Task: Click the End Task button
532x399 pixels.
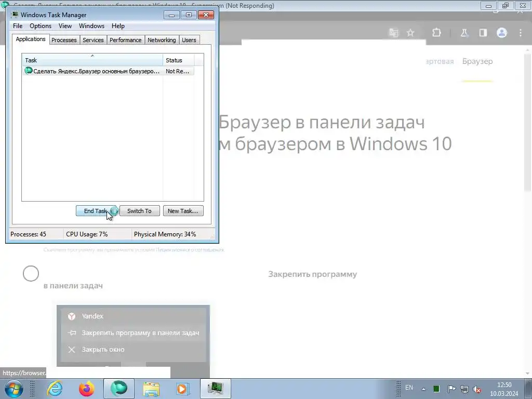Action: coord(97,211)
